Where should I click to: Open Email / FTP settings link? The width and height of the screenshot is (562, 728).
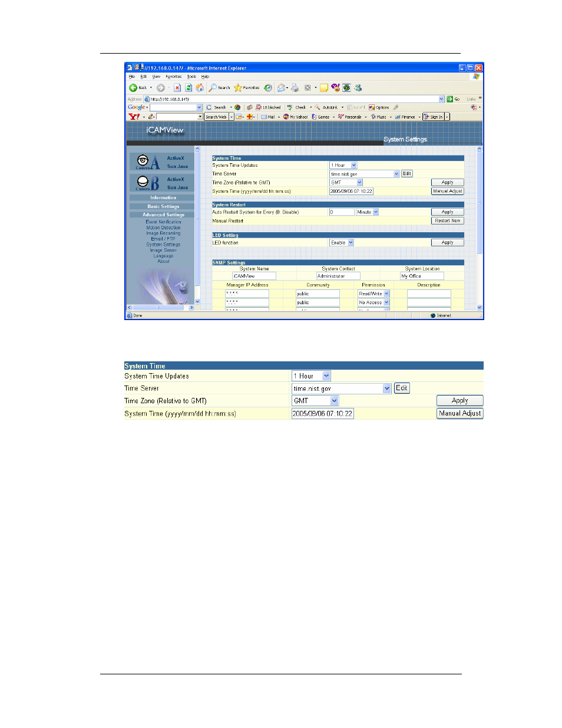click(163, 239)
